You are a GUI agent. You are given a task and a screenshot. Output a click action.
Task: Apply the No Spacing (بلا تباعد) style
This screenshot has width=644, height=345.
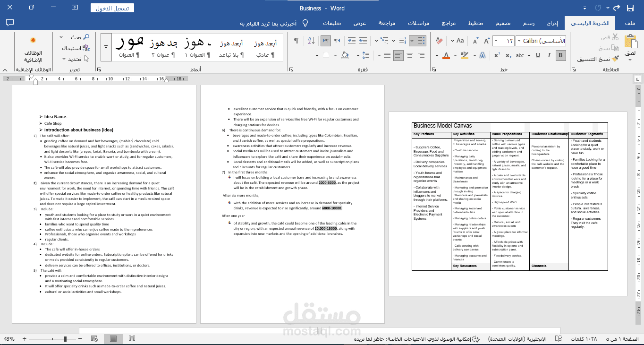tap(231, 47)
